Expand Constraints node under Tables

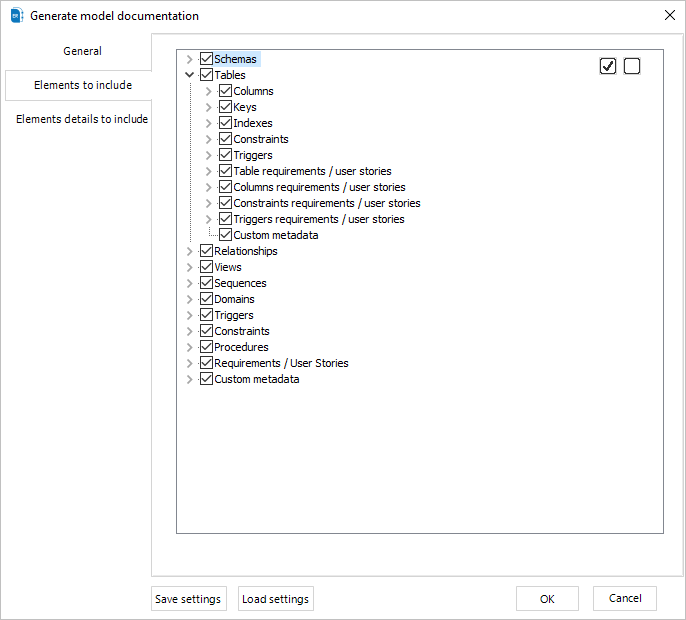pos(209,139)
